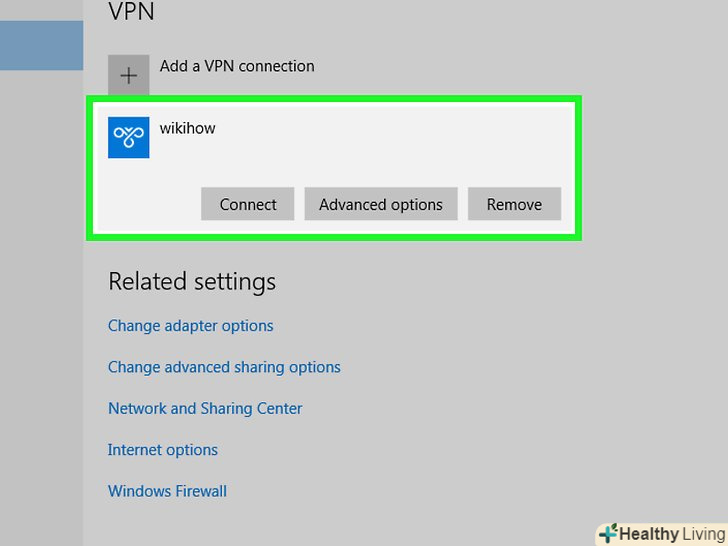Open 'Change advanced sharing options' link
The height and width of the screenshot is (546, 728).
[224, 367]
